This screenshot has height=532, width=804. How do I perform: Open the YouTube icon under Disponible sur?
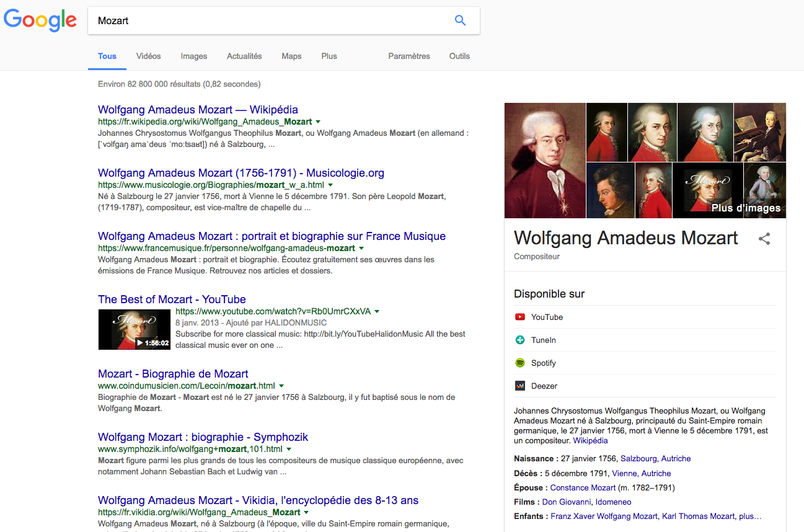click(520, 317)
